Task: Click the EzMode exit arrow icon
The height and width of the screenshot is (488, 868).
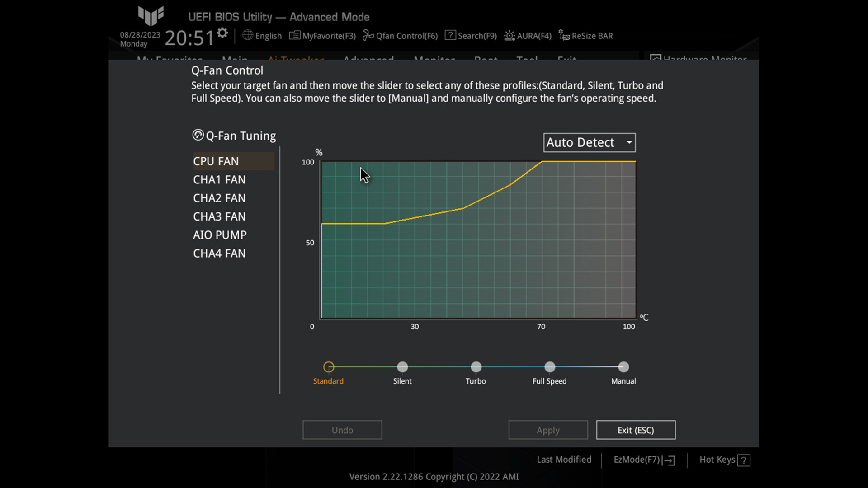Action: coord(669,460)
